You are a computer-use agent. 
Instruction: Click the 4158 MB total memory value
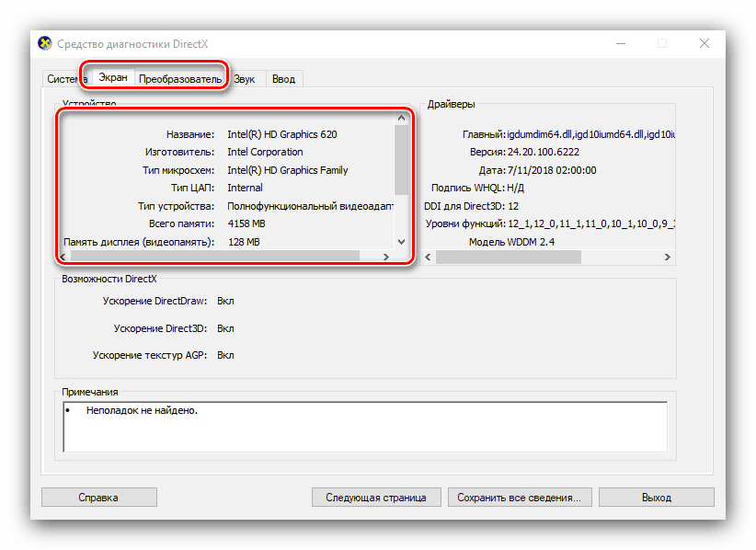tap(246, 223)
